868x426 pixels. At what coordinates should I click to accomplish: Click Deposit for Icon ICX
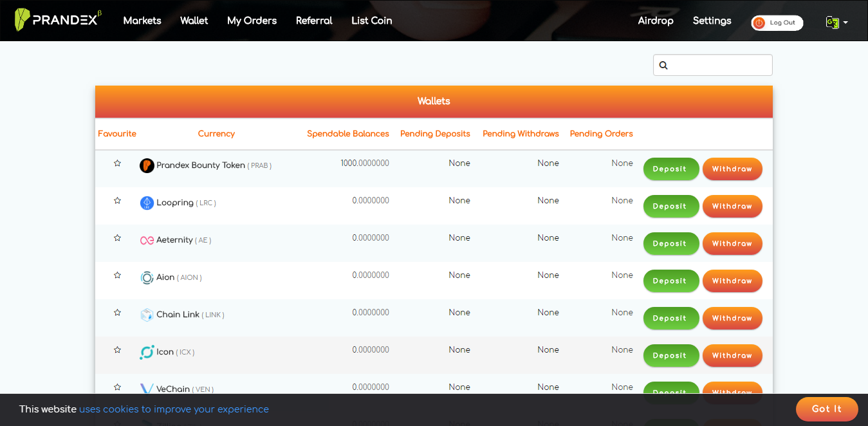(x=671, y=355)
